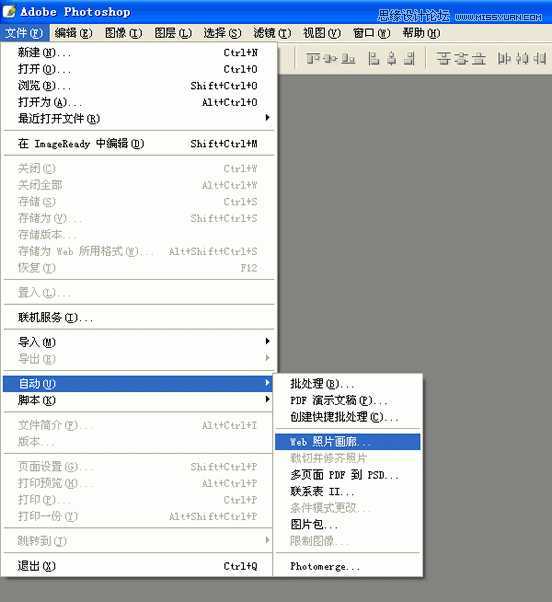
Task: Click grayed 存储为 Web 所用格式(W)... entry
Action: click(137, 251)
